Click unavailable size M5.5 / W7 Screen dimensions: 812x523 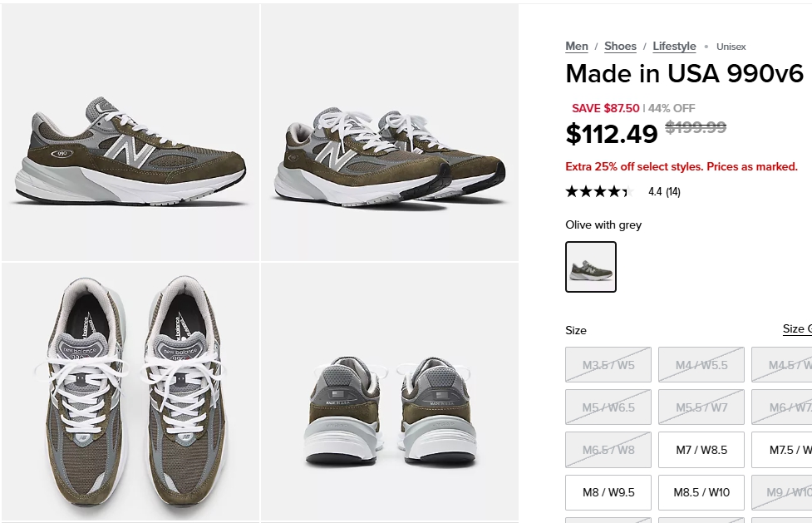tap(701, 407)
